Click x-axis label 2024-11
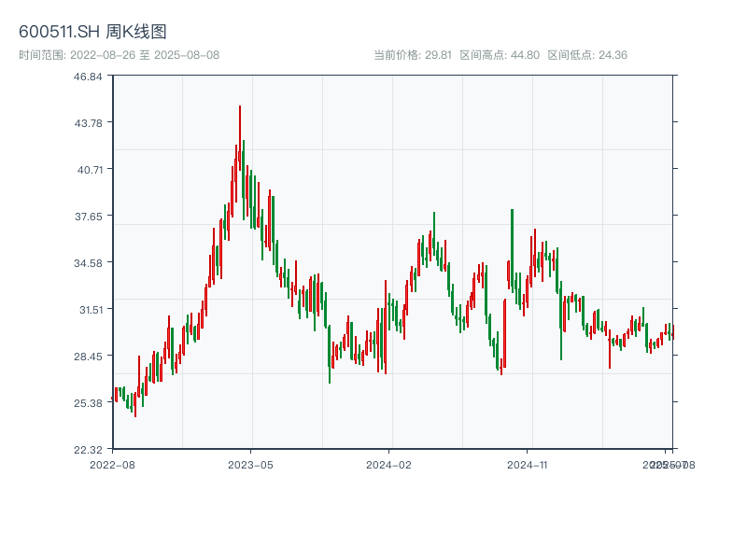747x560 pixels. point(527,465)
